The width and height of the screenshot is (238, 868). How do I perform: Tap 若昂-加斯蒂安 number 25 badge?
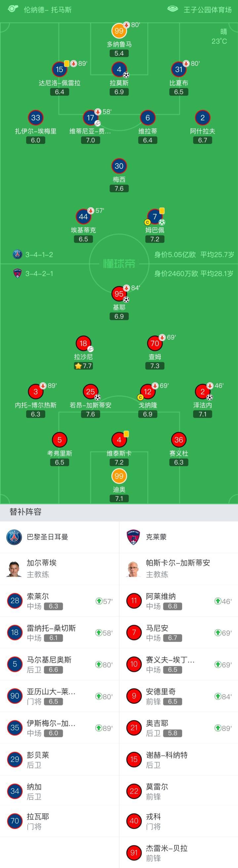[x=90, y=391]
